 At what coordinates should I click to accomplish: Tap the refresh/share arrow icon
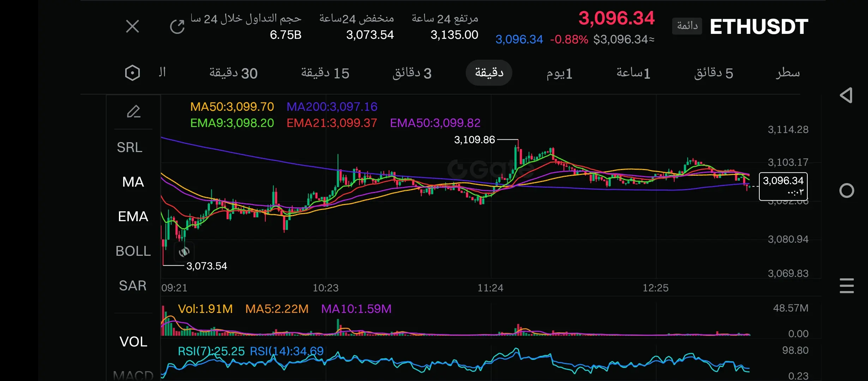(177, 26)
